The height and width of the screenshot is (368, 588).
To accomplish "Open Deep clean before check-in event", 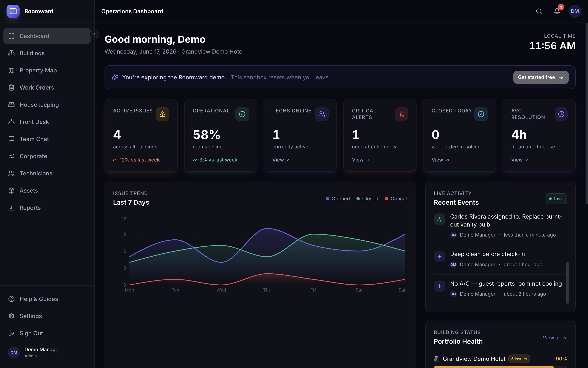I will click(x=499, y=259).
